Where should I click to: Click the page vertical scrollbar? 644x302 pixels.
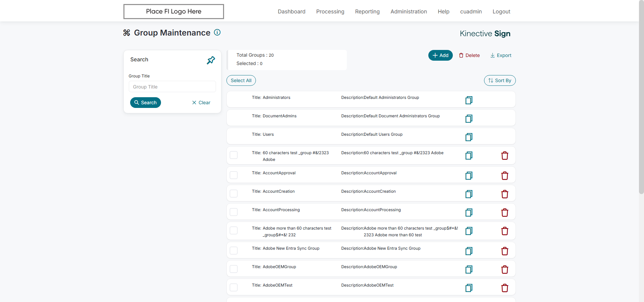(x=641, y=97)
